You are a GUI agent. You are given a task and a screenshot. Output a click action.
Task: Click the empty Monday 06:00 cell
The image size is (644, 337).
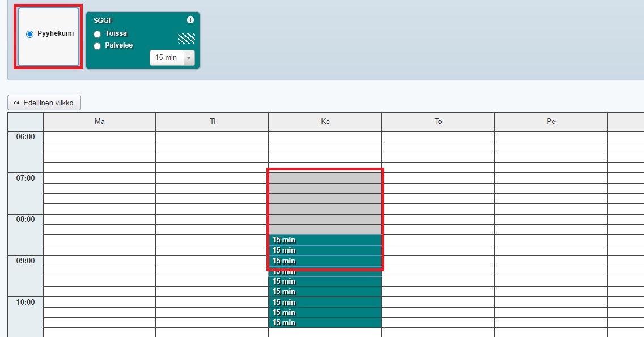pos(100,136)
